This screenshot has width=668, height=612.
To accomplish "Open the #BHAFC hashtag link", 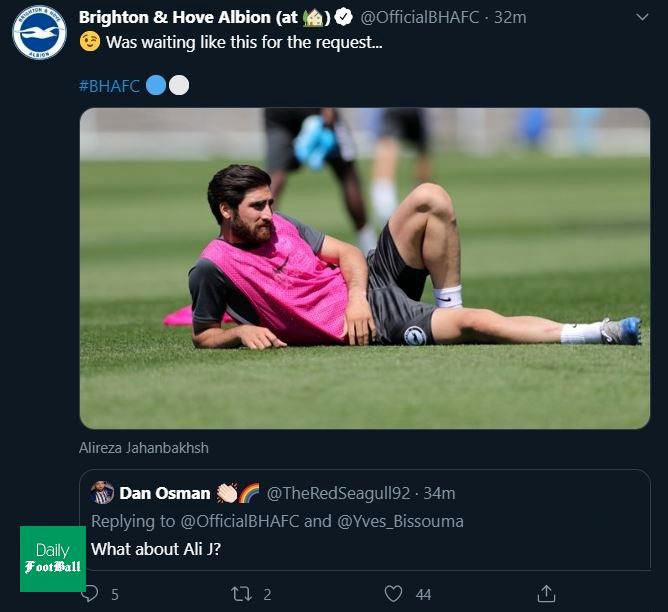I will (109, 86).
